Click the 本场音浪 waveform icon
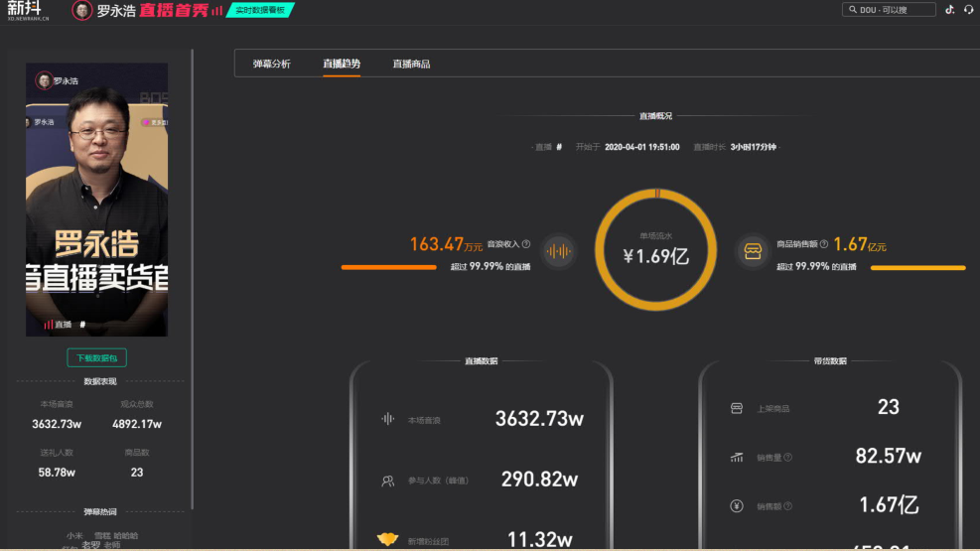Screen dimensions: 980x551 pos(387,419)
